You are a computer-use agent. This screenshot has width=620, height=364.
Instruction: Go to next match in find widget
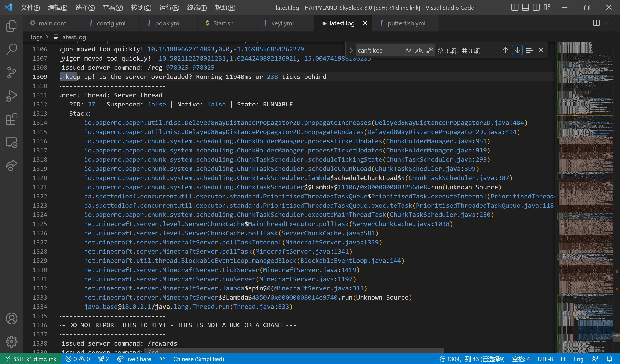(517, 50)
